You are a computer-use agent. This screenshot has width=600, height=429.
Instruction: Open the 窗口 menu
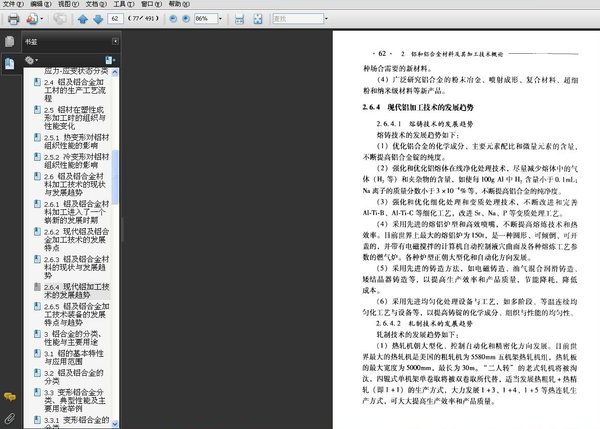click(x=151, y=4)
